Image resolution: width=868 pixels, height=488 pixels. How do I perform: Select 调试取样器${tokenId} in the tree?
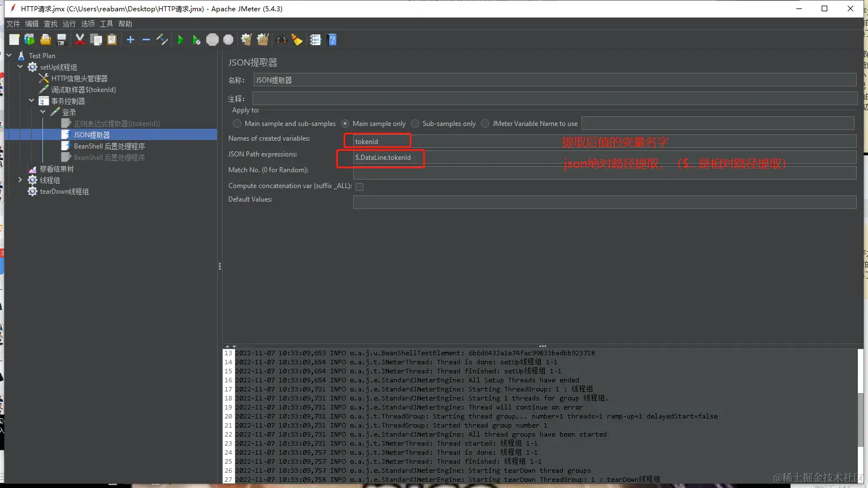pos(84,90)
